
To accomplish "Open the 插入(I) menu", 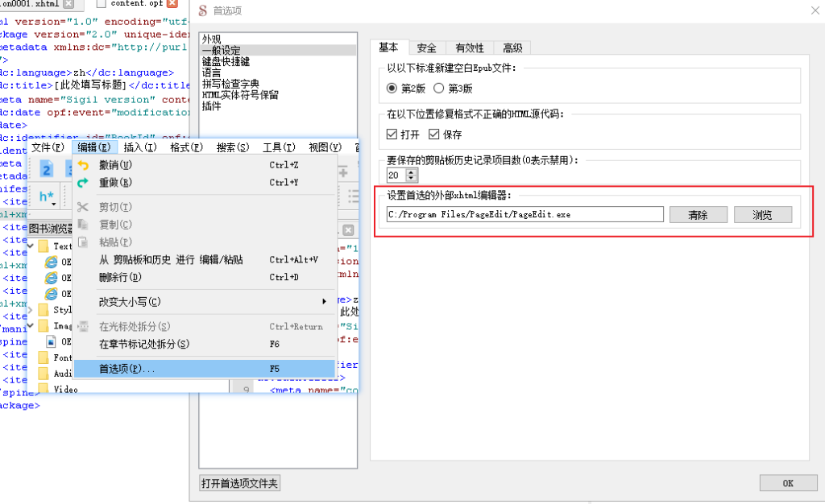I will (x=140, y=147).
